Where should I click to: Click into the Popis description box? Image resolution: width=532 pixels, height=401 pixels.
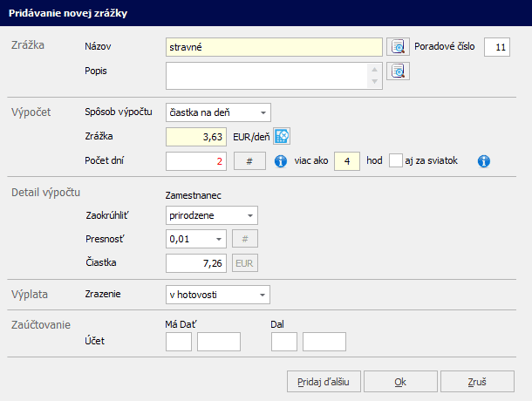click(x=266, y=76)
